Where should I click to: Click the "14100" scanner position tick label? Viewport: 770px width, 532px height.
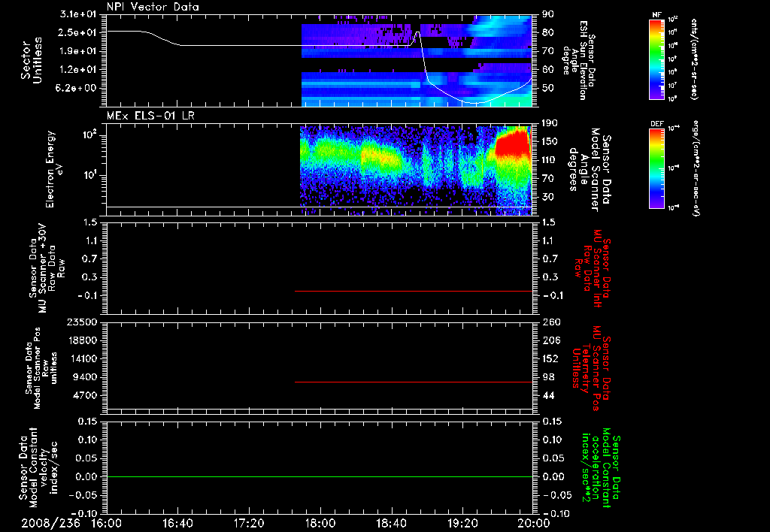[x=81, y=358]
